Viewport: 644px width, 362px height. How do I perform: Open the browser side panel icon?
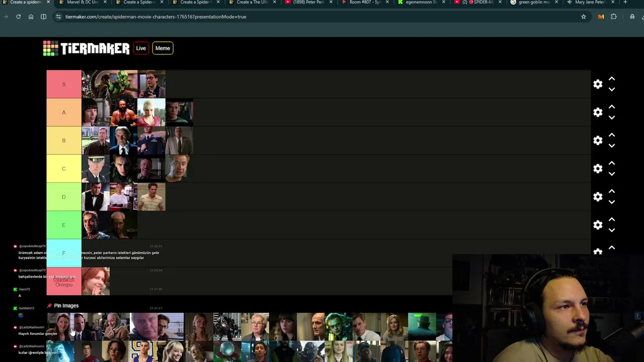pyautogui.click(x=43, y=17)
